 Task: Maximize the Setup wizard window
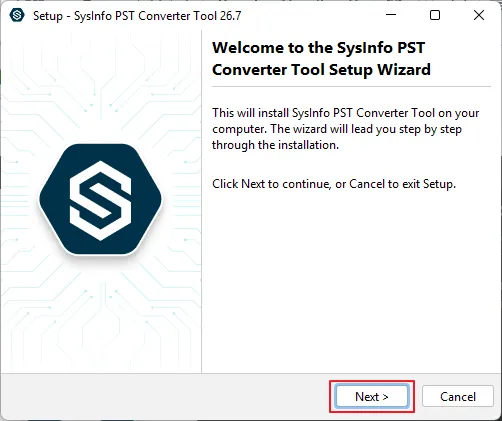[435, 15]
